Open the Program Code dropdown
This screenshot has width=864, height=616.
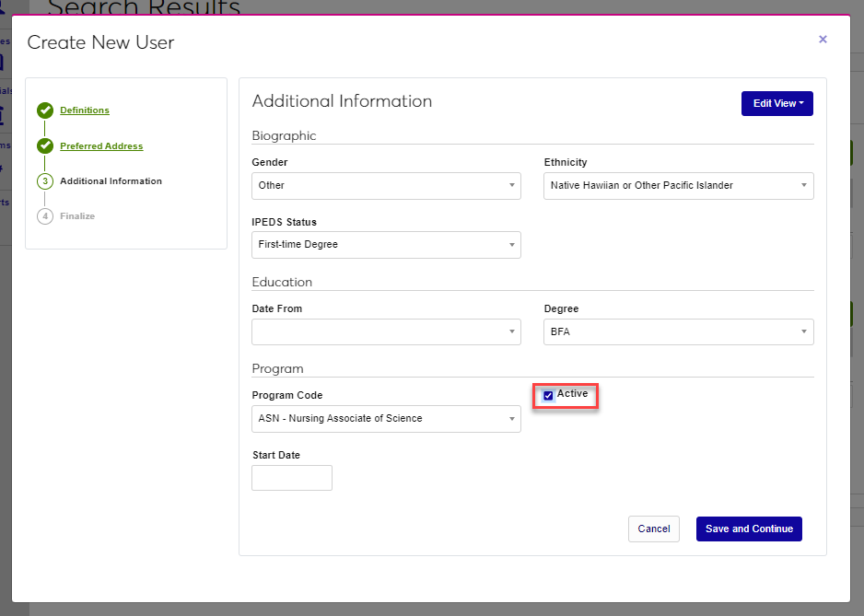[386, 419]
